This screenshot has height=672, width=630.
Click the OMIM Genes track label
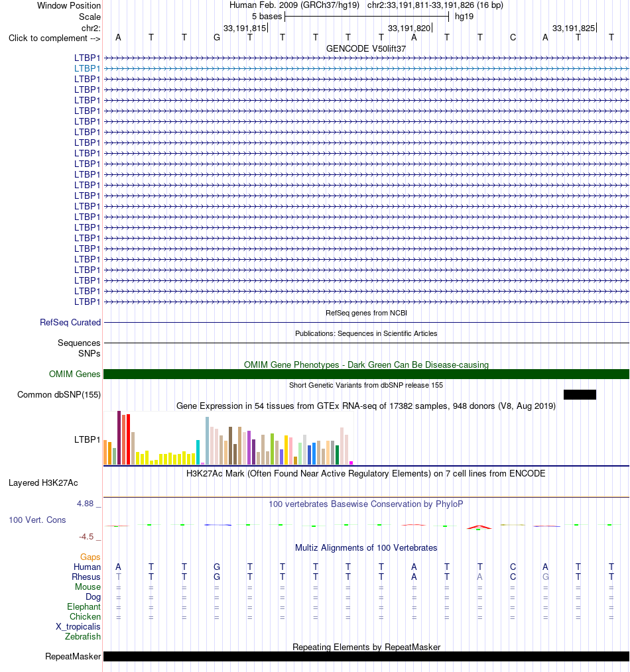click(75, 374)
